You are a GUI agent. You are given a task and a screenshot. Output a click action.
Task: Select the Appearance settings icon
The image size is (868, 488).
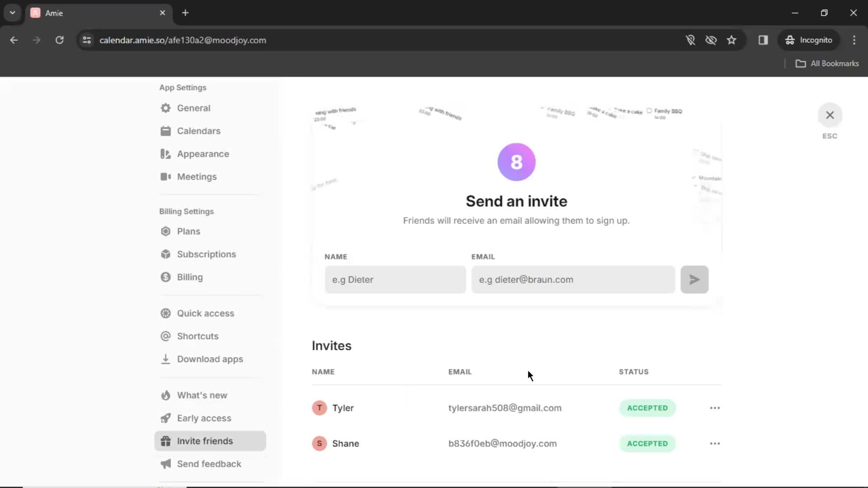point(166,154)
